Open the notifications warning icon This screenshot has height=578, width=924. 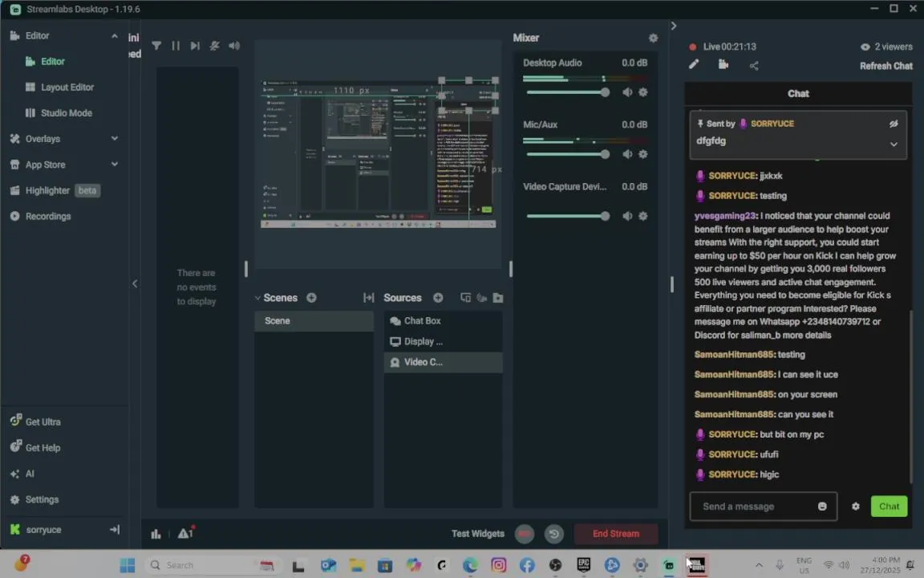[185, 533]
